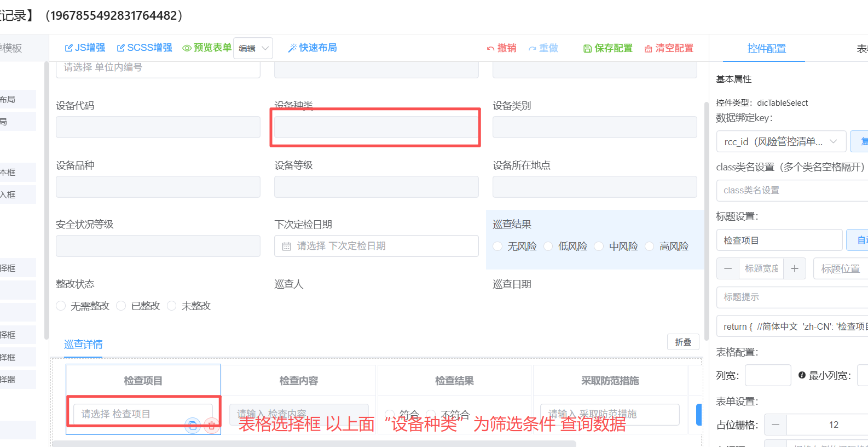Select 中风险 radio option
Viewport: 868px width, 447px height.
click(599, 247)
